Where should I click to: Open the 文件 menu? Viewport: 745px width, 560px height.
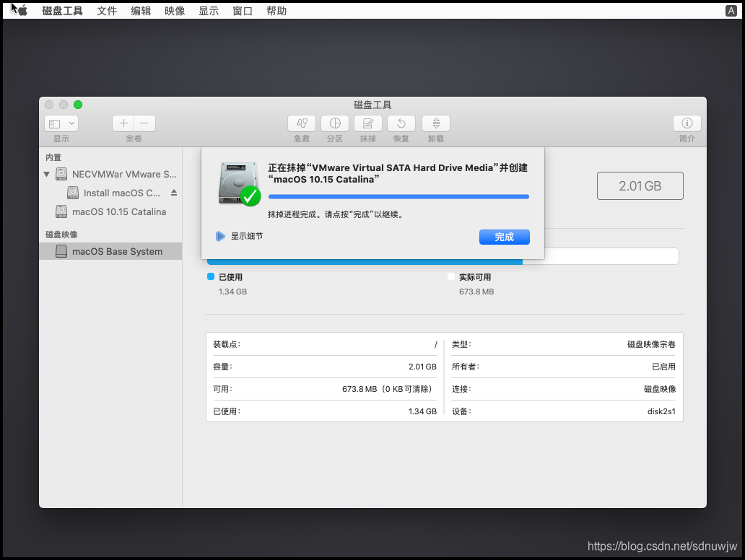coord(107,11)
